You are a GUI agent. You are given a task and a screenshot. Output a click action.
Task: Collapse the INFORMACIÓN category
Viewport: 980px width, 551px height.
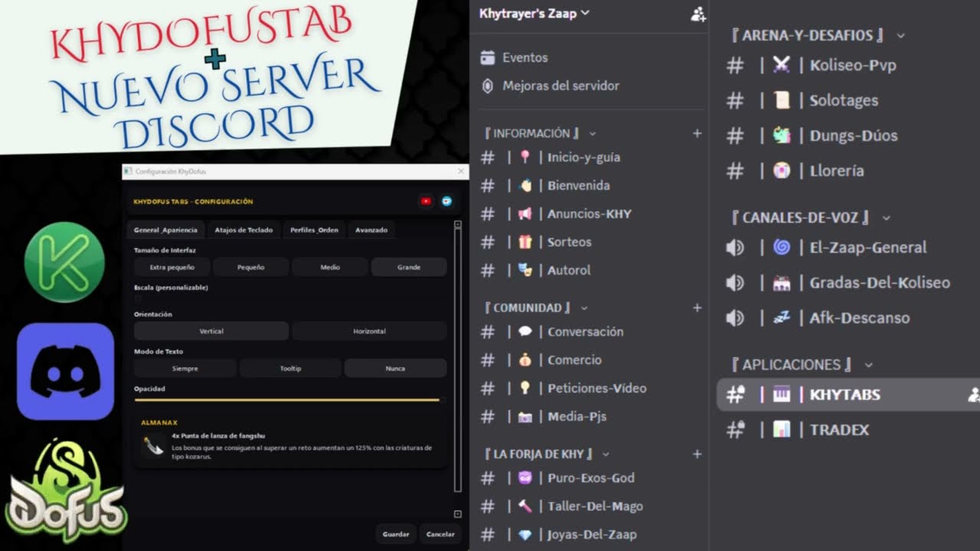click(x=593, y=134)
